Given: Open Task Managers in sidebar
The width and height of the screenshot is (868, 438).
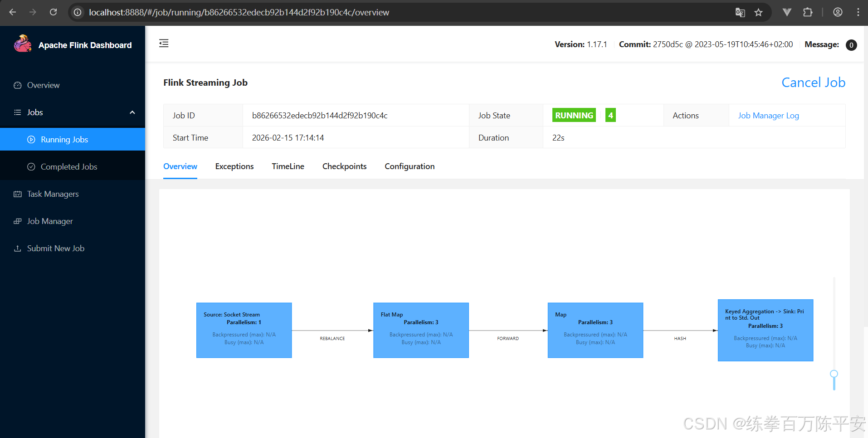Looking at the screenshot, I should (x=73, y=194).
